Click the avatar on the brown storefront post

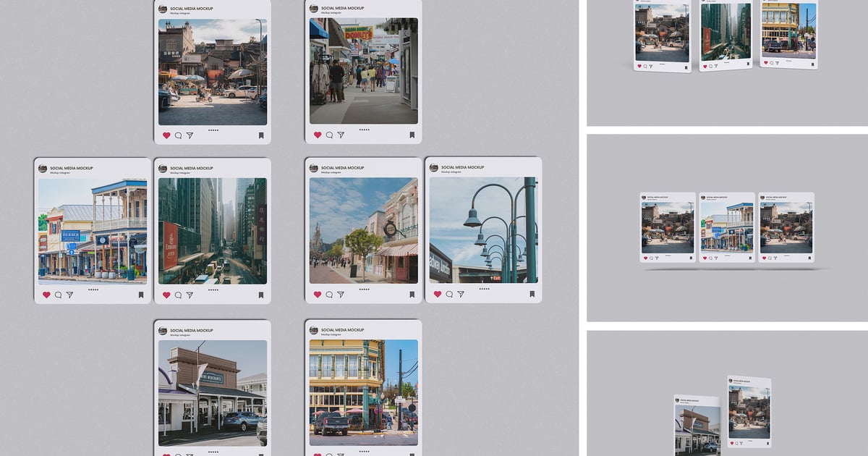point(163,332)
